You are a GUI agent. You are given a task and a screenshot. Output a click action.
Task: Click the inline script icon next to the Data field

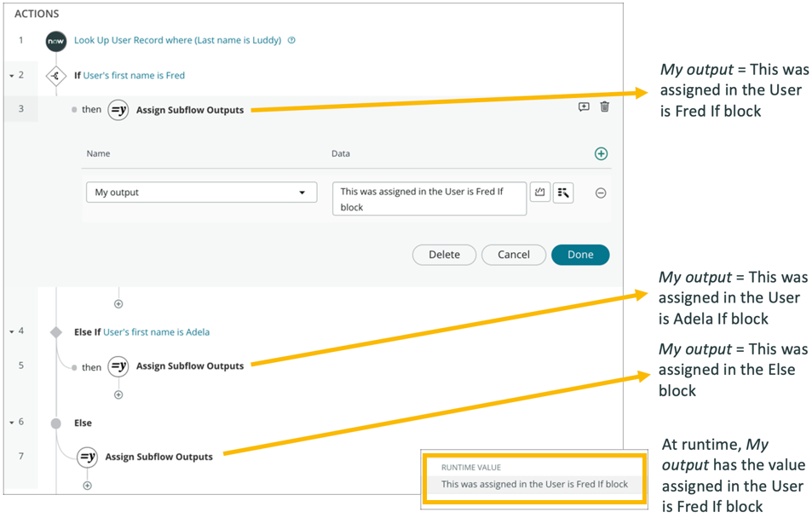(x=540, y=193)
